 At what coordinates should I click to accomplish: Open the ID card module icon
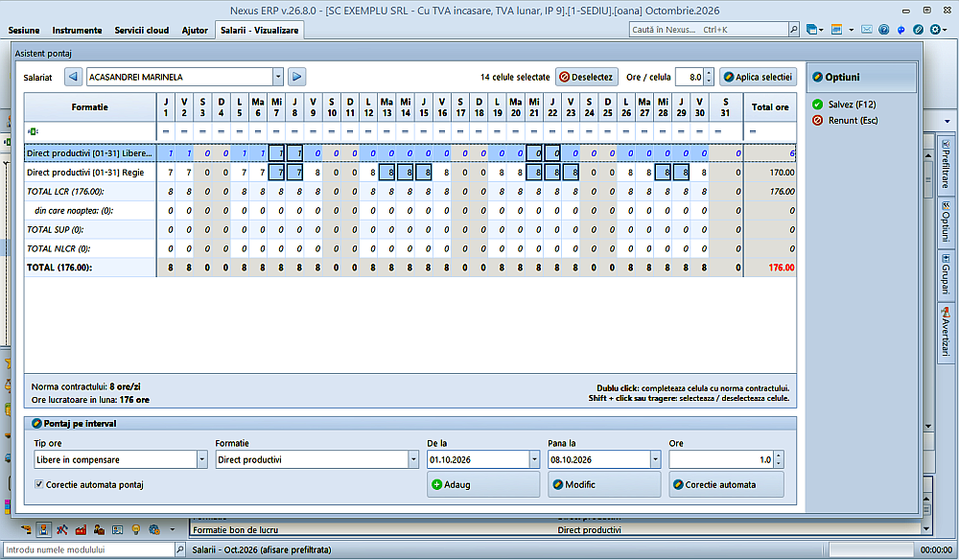coord(117,529)
